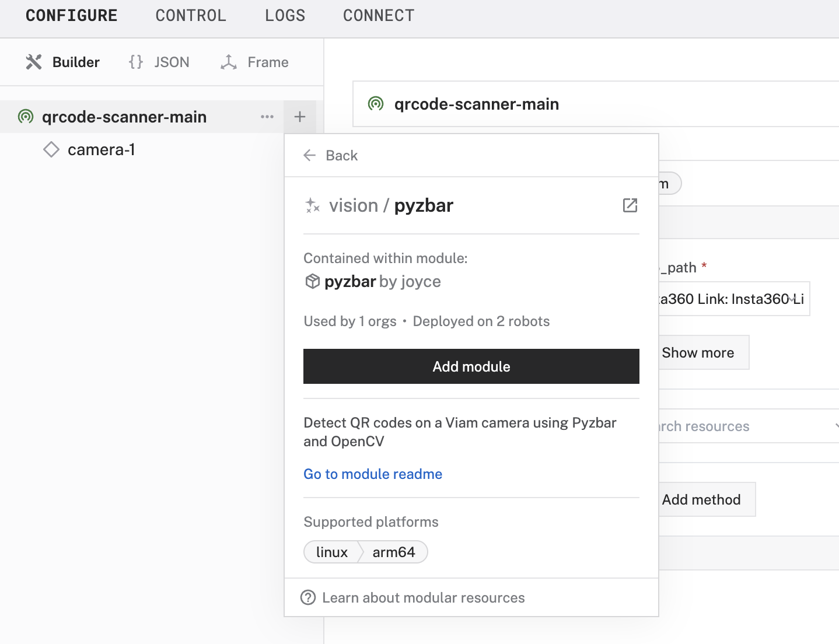This screenshot has height=644, width=839.
Task: Click the back arrow icon
Action: 310,155
